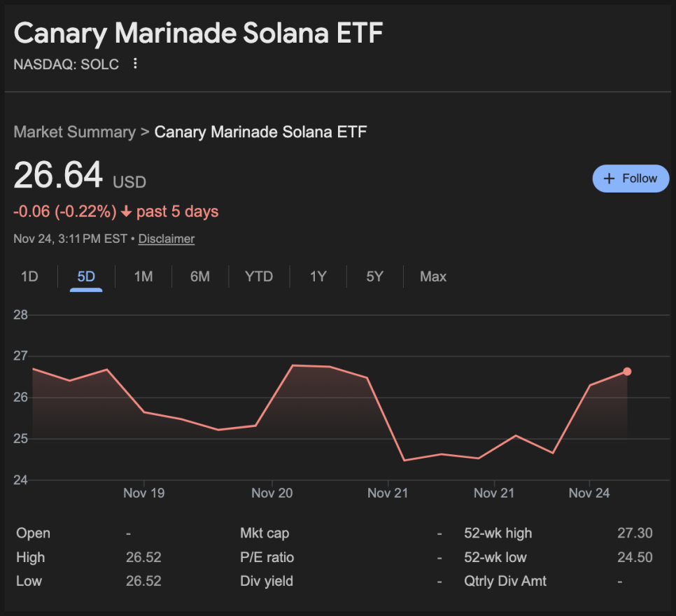
Task: Select the Max chart range
Action: click(x=433, y=276)
